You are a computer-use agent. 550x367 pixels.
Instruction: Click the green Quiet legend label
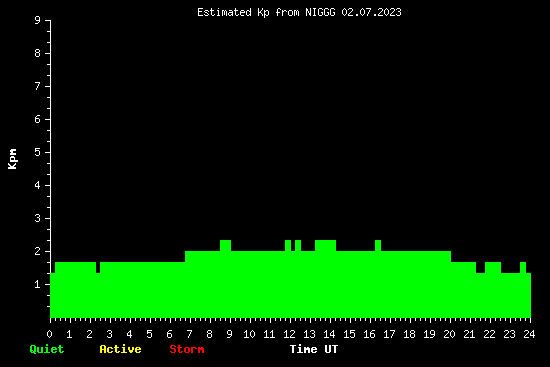(x=47, y=349)
